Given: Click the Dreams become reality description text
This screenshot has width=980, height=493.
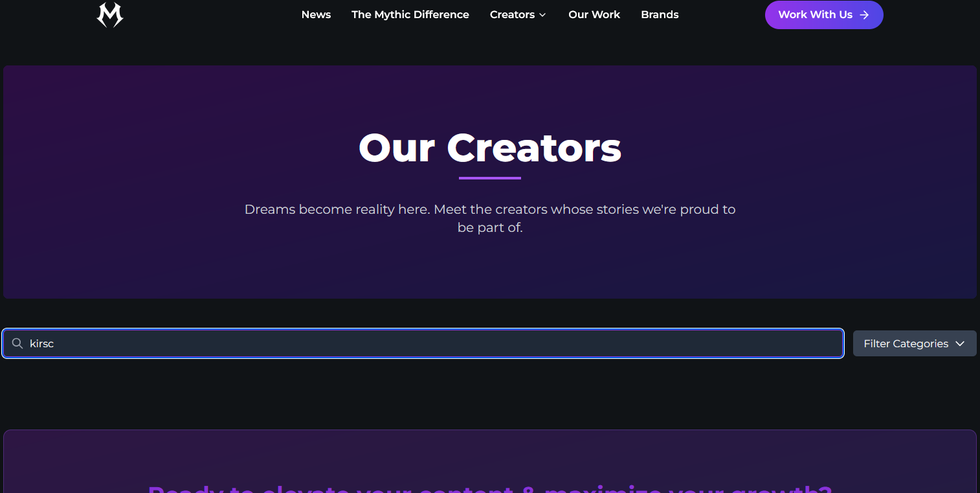Looking at the screenshot, I should [490, 218].
